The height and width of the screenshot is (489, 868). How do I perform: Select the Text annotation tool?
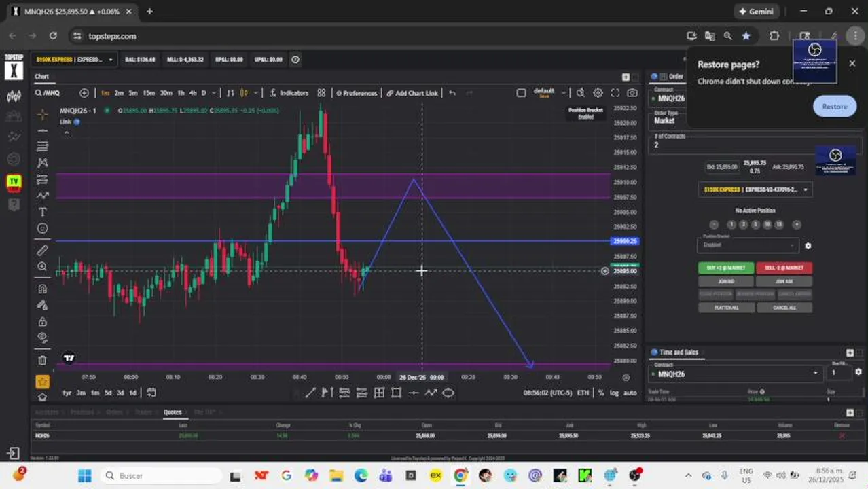pos(42,213)
